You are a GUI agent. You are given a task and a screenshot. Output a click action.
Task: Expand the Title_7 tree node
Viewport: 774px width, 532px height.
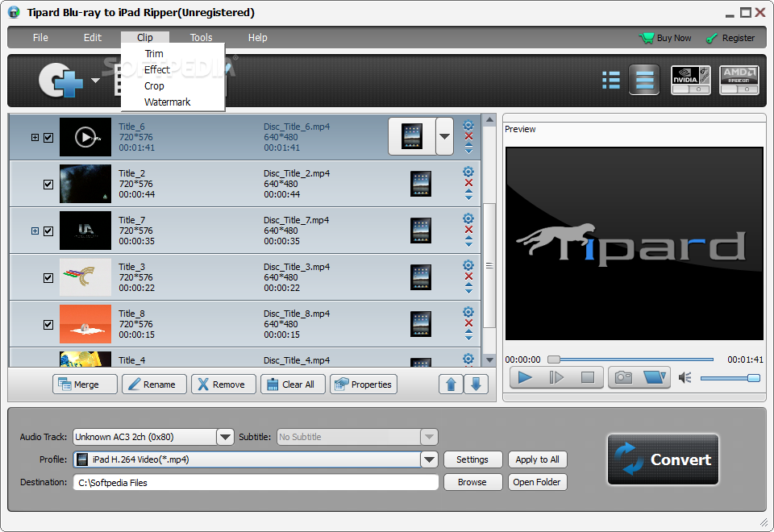[35, 231]
